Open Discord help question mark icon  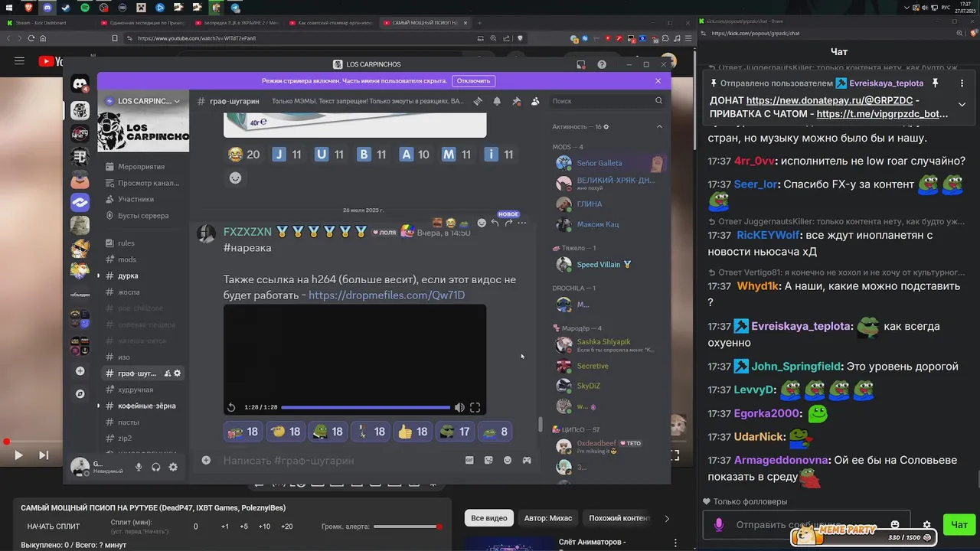pyautogui.click(x=602, y=64)
